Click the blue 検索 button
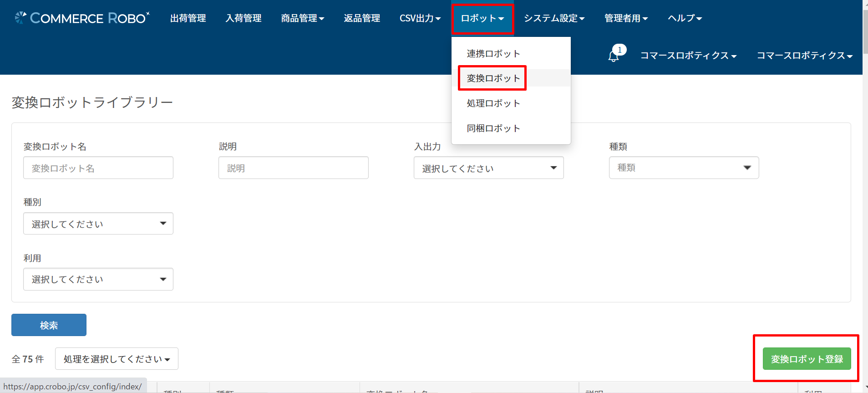 coord(49,325)
